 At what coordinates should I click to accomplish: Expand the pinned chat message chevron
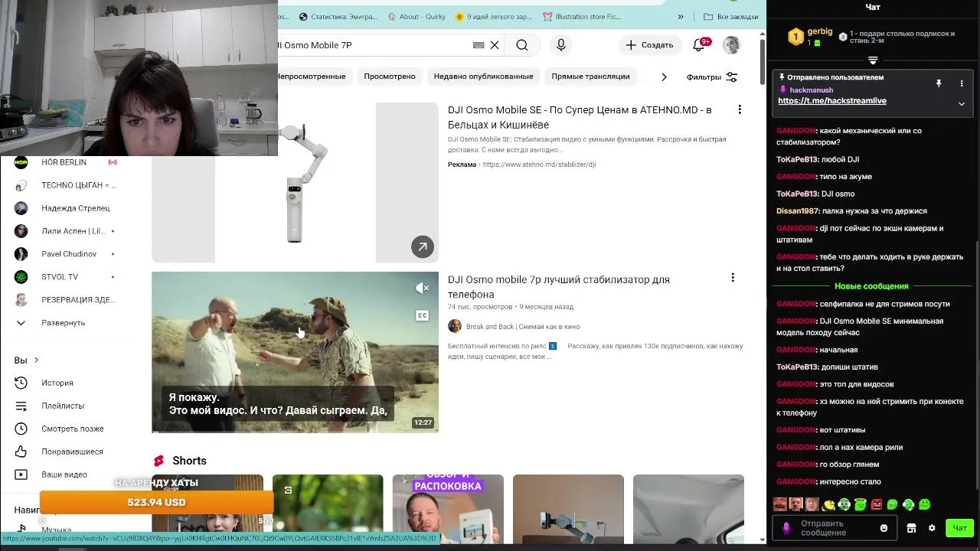962,104
